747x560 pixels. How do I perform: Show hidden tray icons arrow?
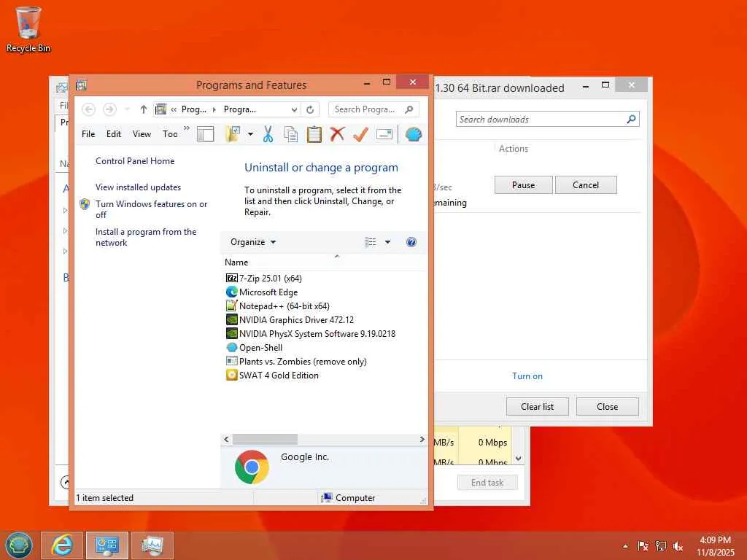[x=625, y=546]
